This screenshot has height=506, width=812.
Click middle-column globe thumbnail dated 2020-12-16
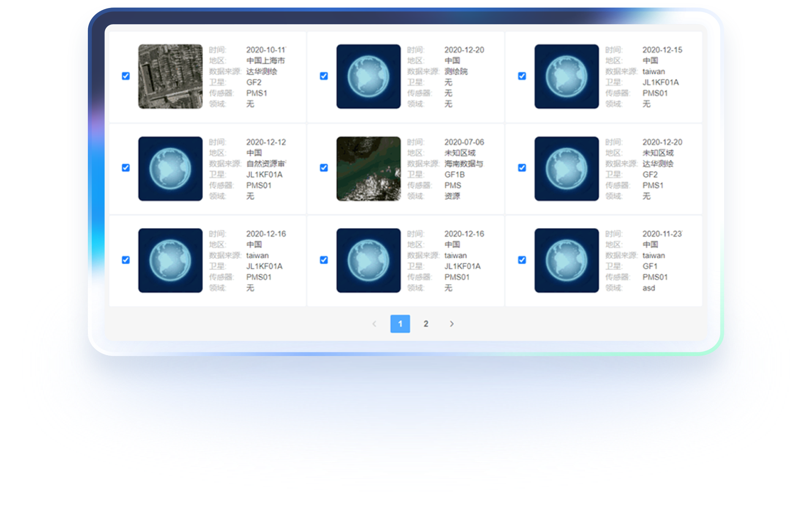368,260
